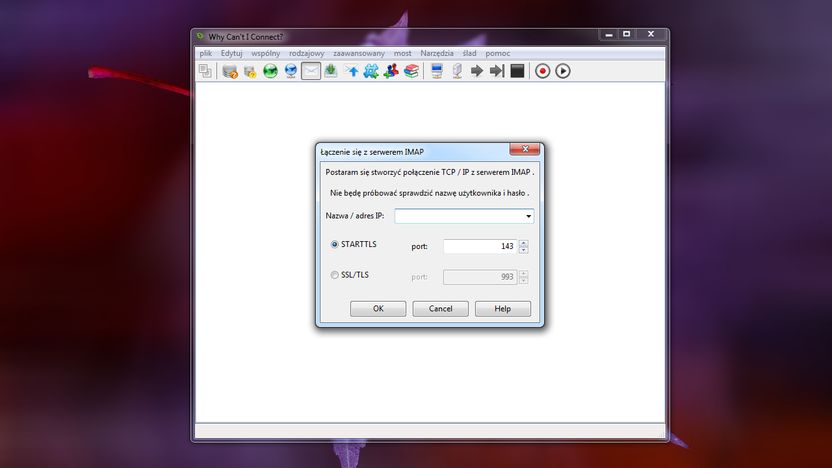
Task: Click the play triangle circle icon
Action: point(562,71)
